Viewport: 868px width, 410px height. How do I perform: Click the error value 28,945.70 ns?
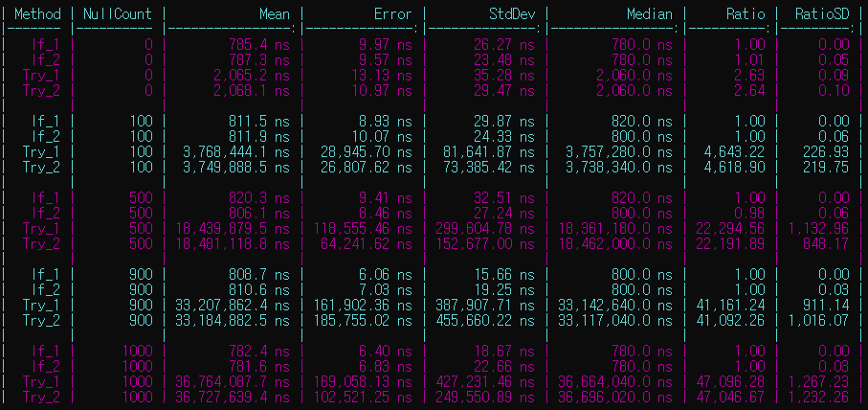[367, 151]
